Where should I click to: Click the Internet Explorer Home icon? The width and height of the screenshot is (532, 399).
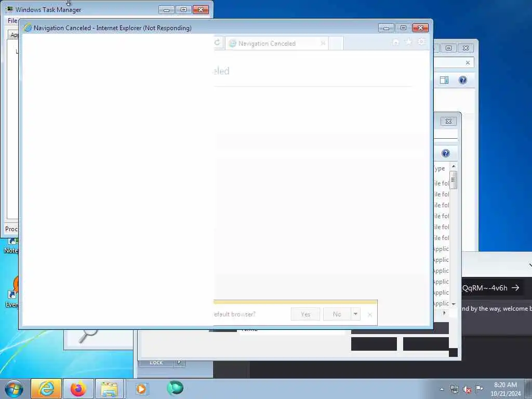pyautogui.click(x=395, y=42)
